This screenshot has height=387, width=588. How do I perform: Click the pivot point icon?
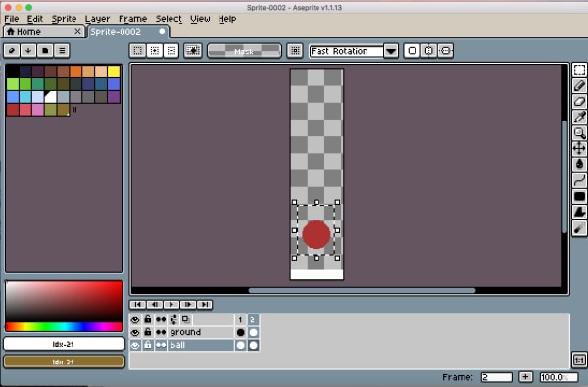click(295, 50)
